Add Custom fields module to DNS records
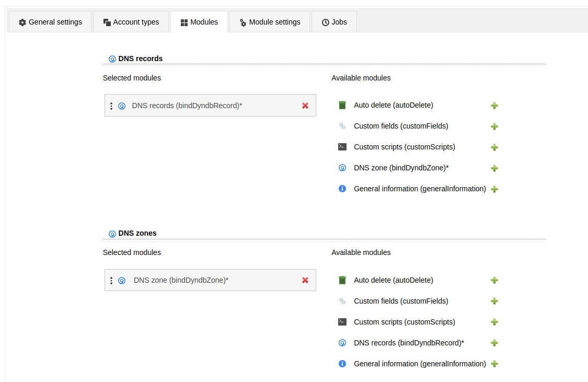The height and width of the screenshot is (382, 588). (x=494, y=126)
